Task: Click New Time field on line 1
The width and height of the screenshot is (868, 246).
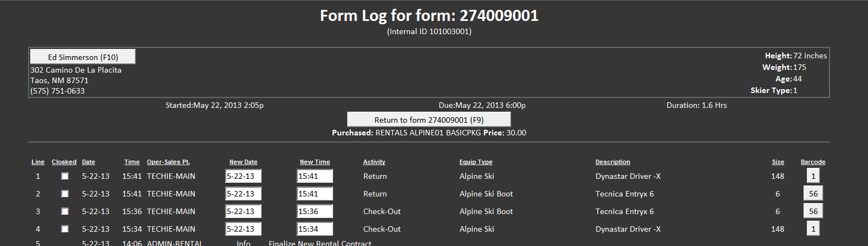Action: point(315,176)
